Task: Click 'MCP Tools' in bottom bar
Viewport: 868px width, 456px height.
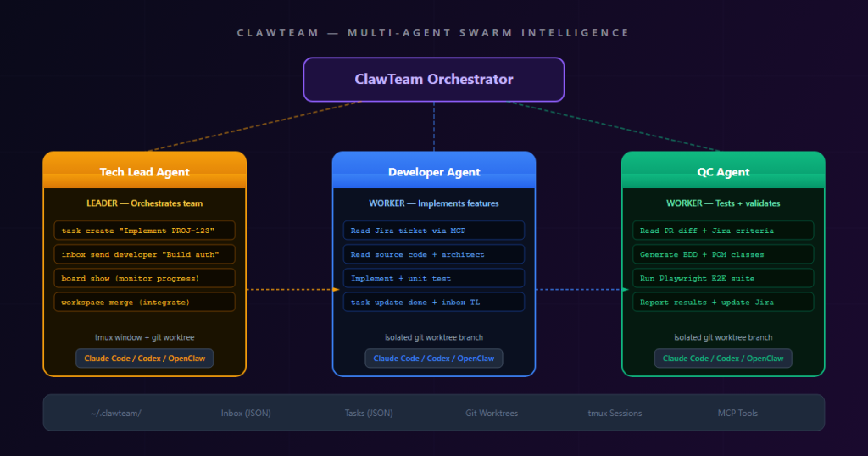Action: 737,413
